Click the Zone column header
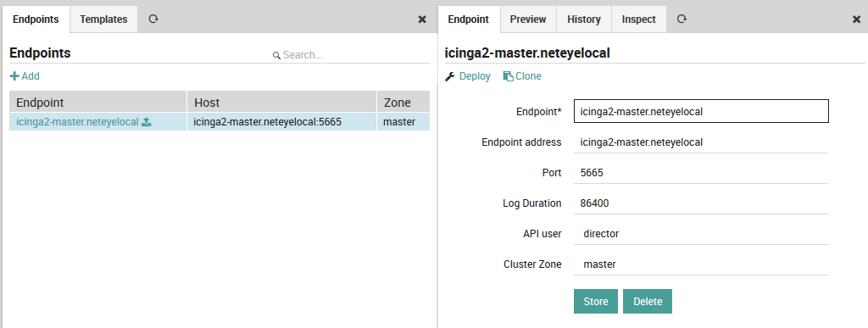The image size is (868, 328). (403, 103)
